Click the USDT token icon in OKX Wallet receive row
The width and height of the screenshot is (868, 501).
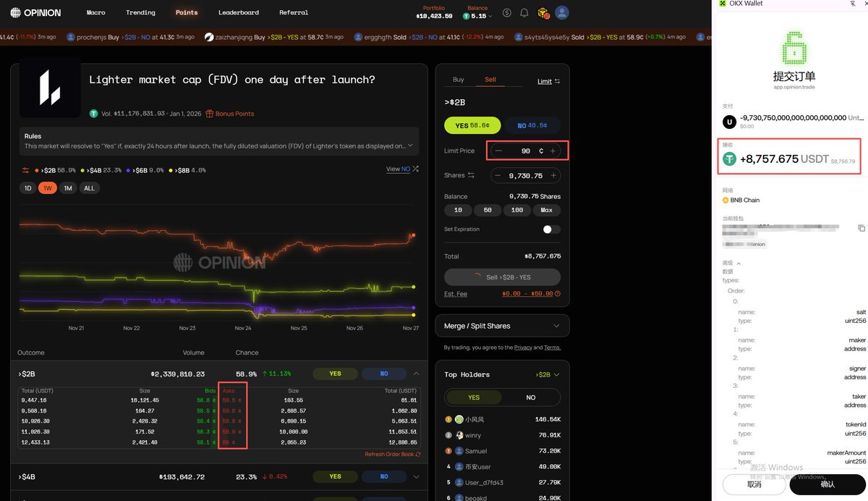click(x=730, y=159)
